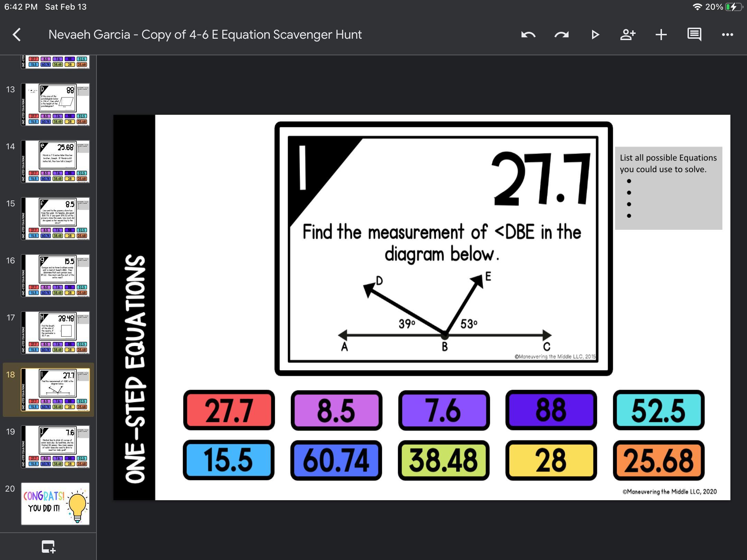This screenshot has height=560, width=747.
Task: Undo the last edit
Action: [x=528, y=35]
